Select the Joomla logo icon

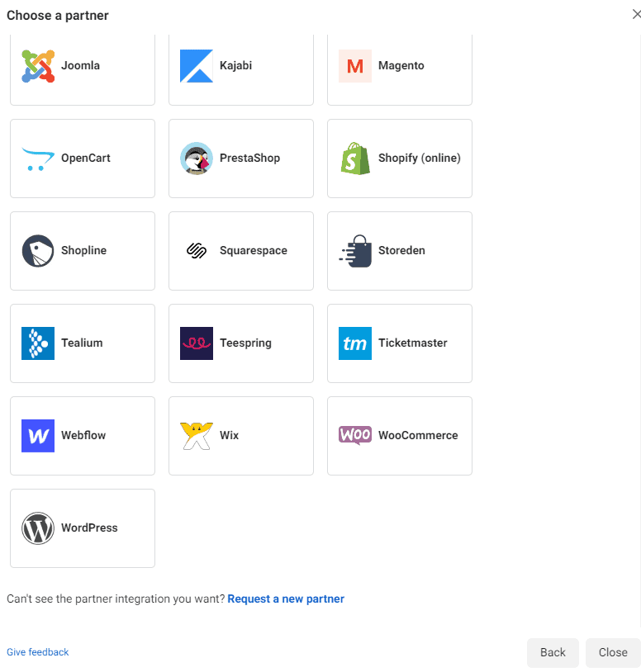(x=38, y=66)
